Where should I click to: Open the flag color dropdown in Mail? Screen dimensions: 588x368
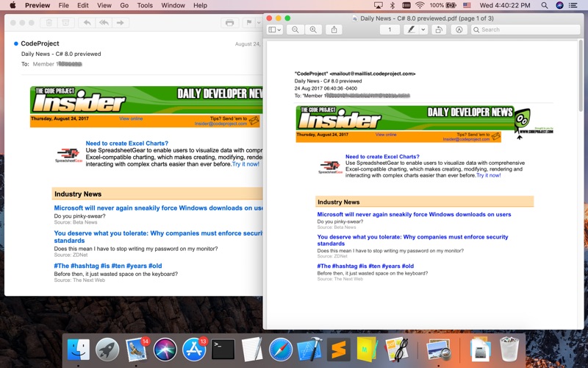[259, 23]
